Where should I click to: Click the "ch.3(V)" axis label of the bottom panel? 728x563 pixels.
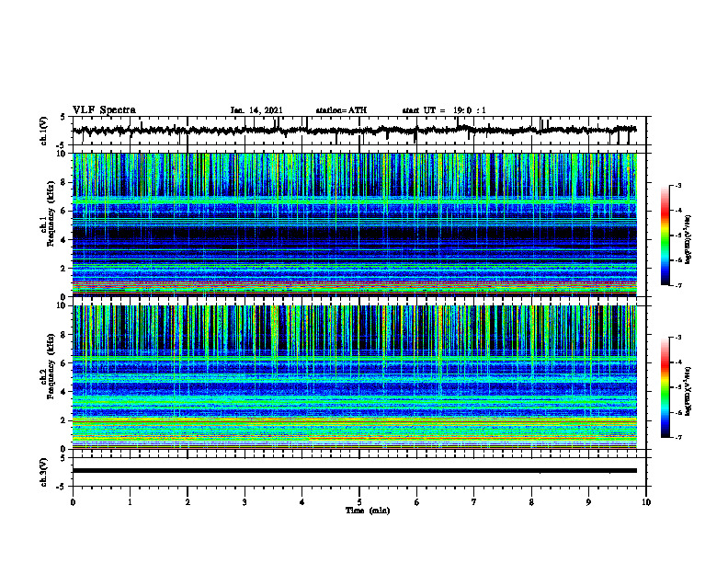[x=43, y=472]
